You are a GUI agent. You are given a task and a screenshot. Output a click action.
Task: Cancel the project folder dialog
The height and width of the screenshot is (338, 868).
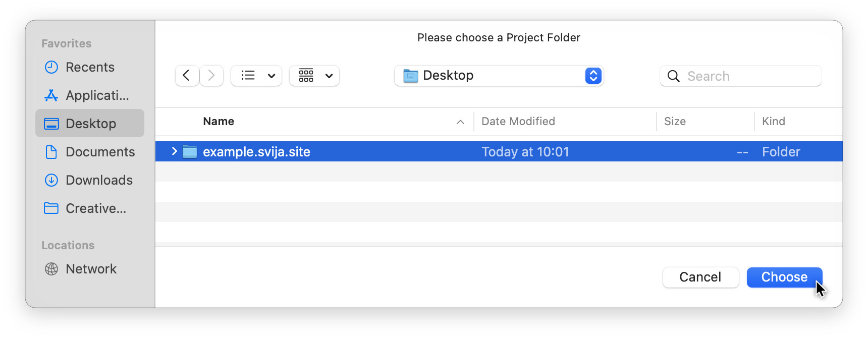tap(700, 277)
